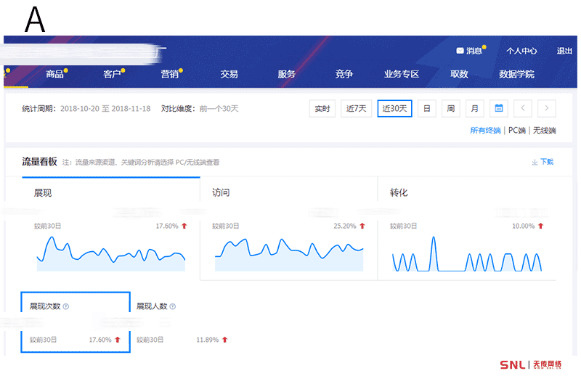Go to previous period arrow

coord(523,109)
